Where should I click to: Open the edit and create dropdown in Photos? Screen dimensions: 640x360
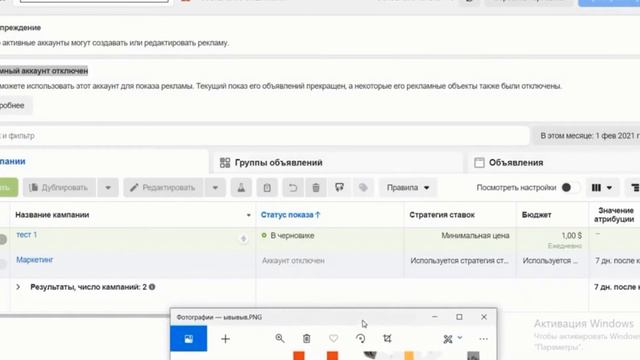(x=452, y=339)
